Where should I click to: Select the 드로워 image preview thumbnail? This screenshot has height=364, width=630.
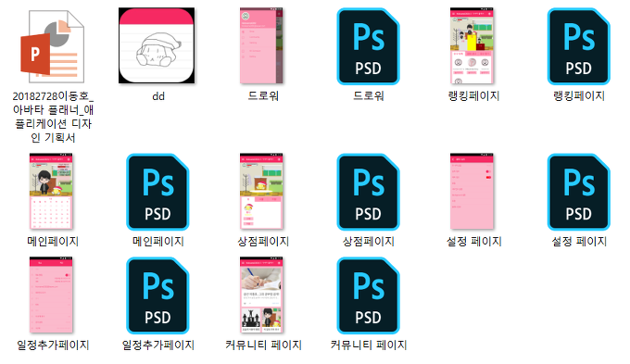pos(261,45)
